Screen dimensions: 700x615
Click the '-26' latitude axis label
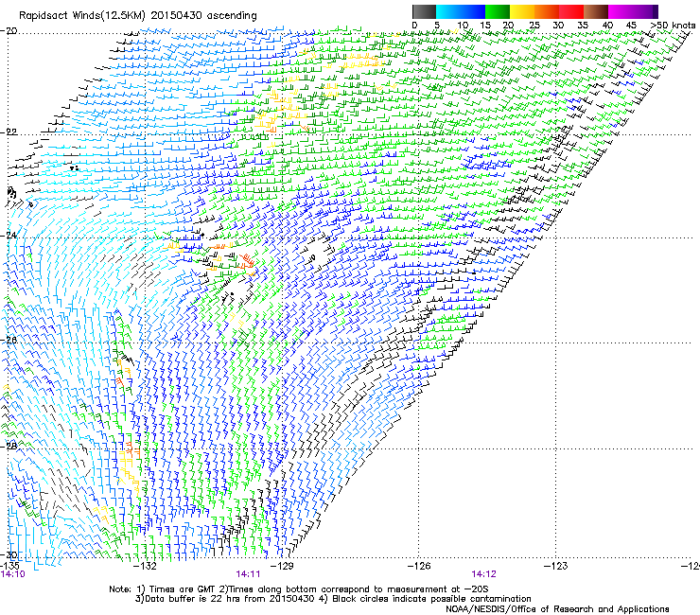pos(9,341)
